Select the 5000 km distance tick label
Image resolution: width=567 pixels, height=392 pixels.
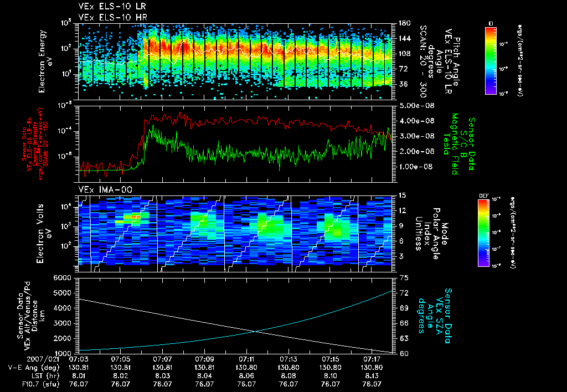62,293
